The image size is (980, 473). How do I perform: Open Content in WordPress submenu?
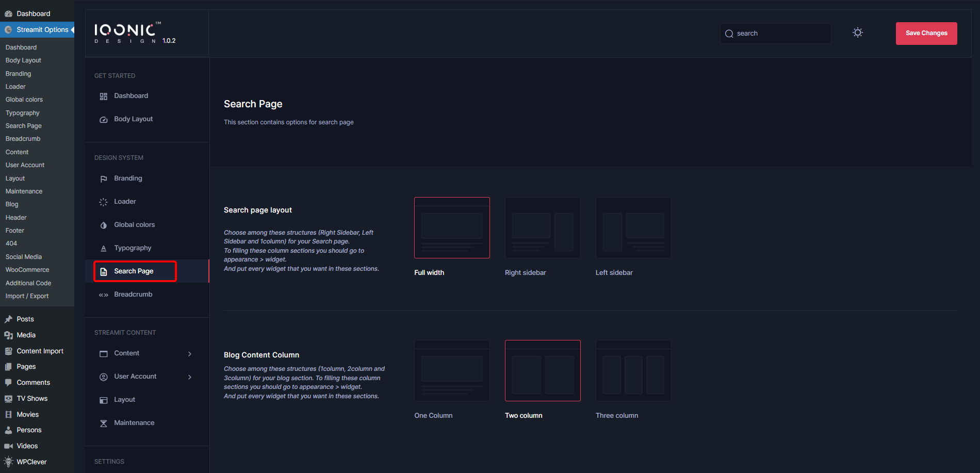[x=17, y=152]
